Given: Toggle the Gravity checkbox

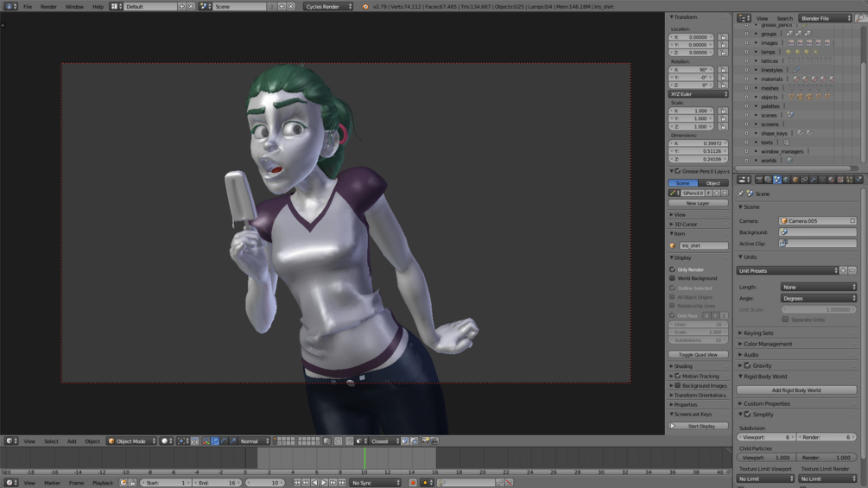Looking at the screenshot, I should (747, 365).
